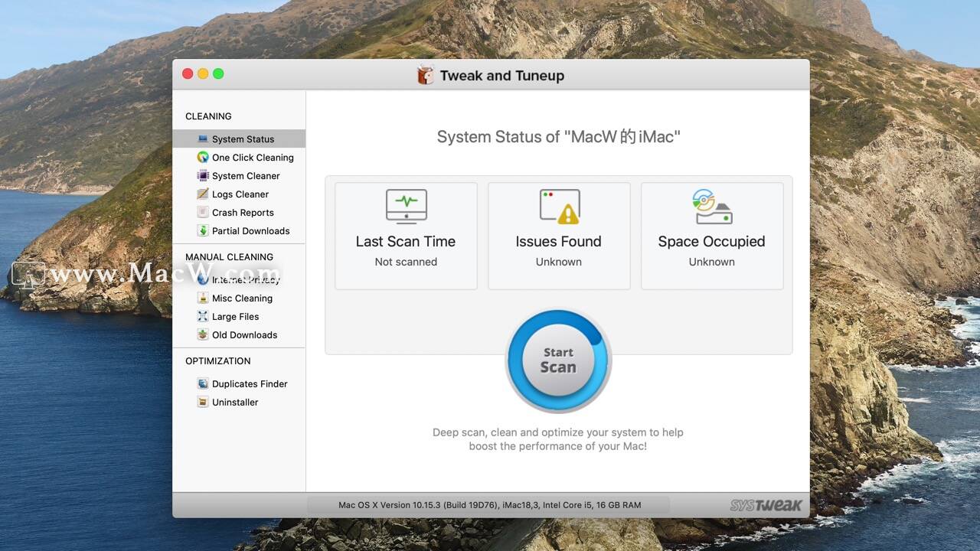Click the Partial Downloads icon
The height and width of the screenshot is (551, 980).
pyautogui.click(x=203, y=231)
